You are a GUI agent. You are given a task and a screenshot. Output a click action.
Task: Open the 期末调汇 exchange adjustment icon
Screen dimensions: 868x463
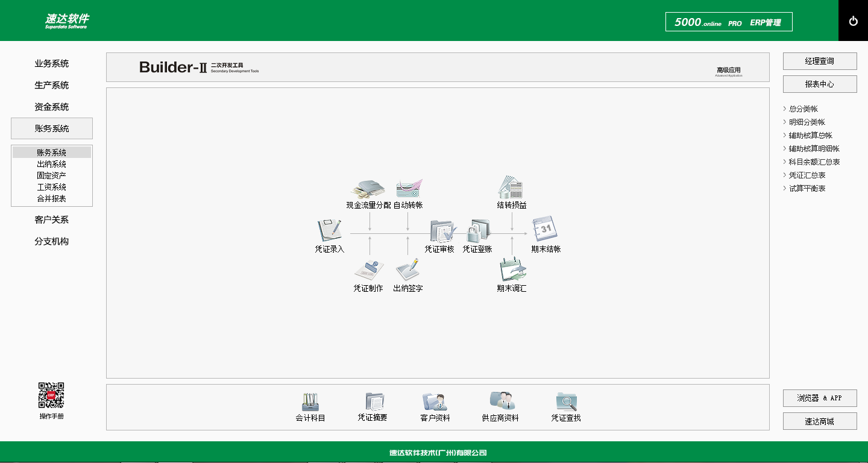point(512,271)
